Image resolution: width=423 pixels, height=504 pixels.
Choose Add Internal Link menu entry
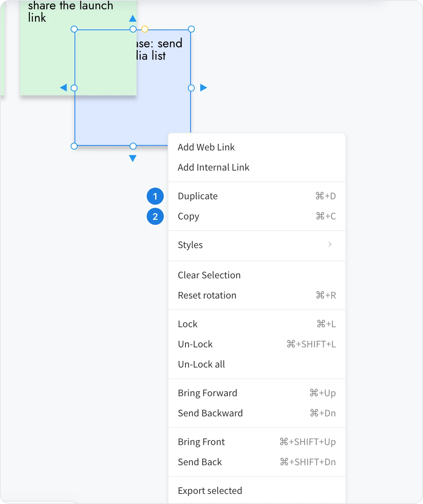pos(257,167)
